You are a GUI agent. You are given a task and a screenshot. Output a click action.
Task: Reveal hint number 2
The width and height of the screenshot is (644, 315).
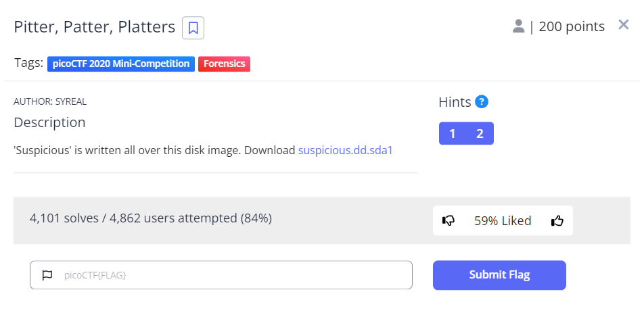click(480, 133)
